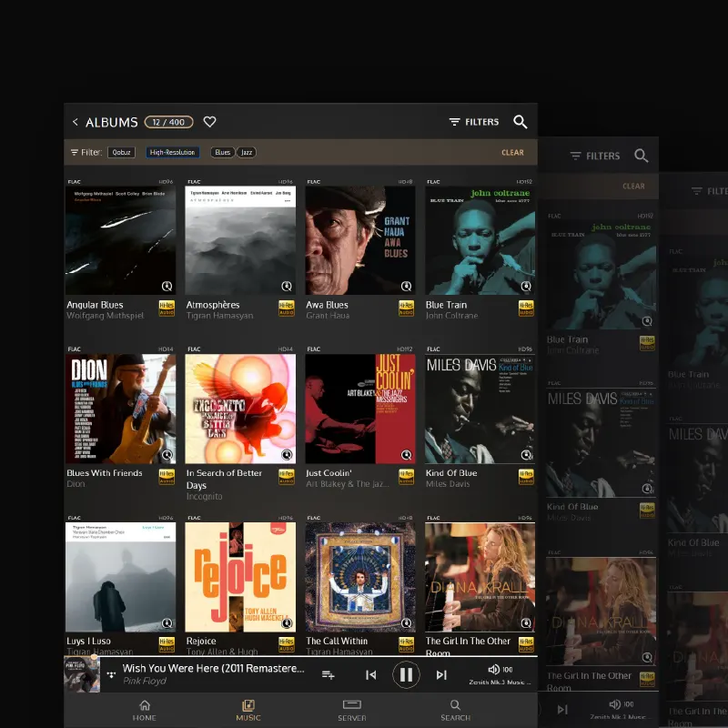Open Wish You Were Here now-playing title
The image size is (728, 728).
tap(214, 669)
